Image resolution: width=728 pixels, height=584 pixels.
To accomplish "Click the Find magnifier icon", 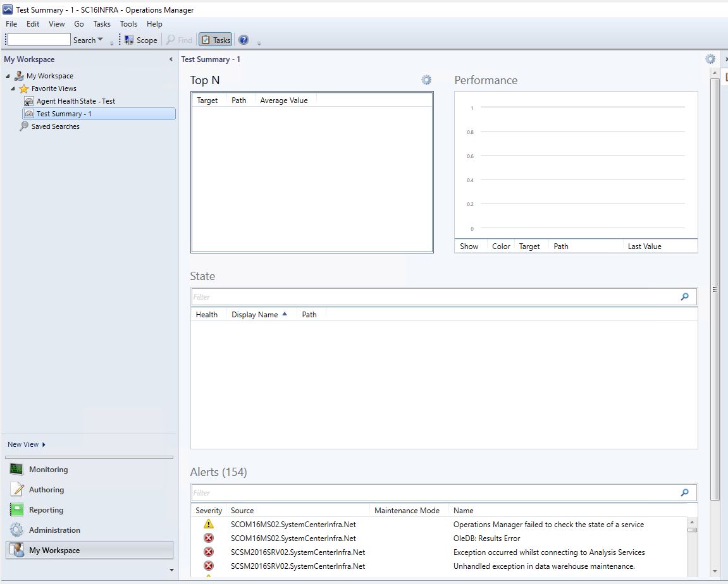I will (171, 40).
